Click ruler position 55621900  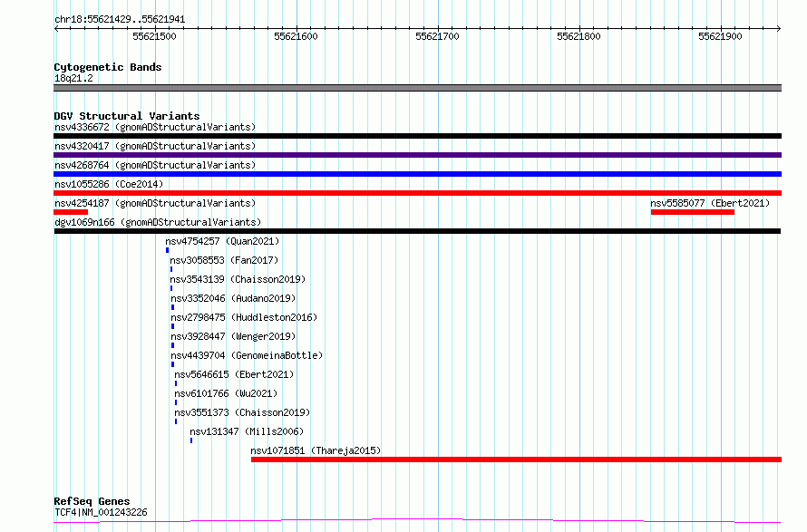(721, 36)
